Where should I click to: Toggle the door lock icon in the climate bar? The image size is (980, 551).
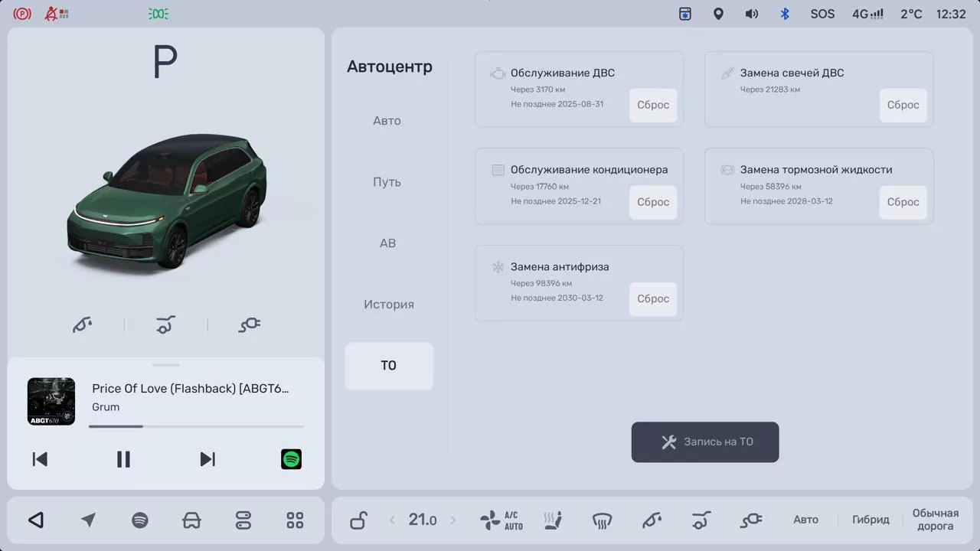point(358,520)
